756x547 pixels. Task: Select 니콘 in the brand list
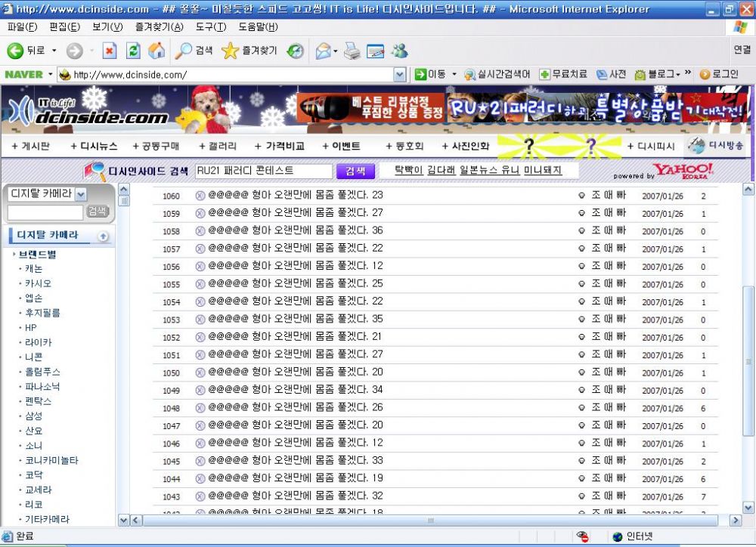pos(33,357)
